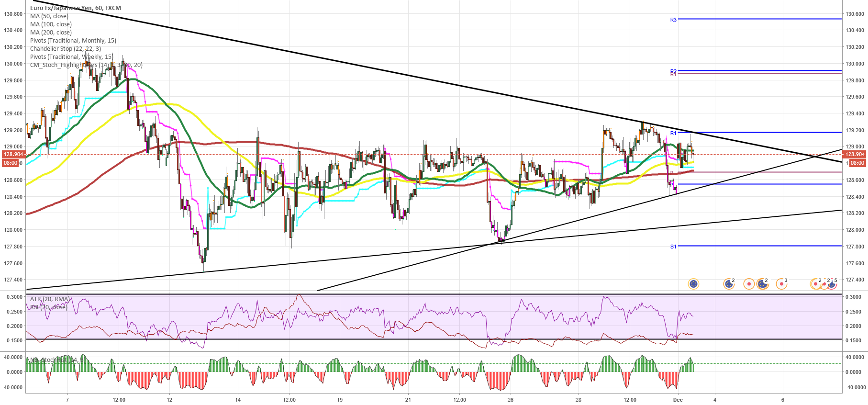Select the Chandelier Stop (22, 22, 3) legend

coord(66,48)
